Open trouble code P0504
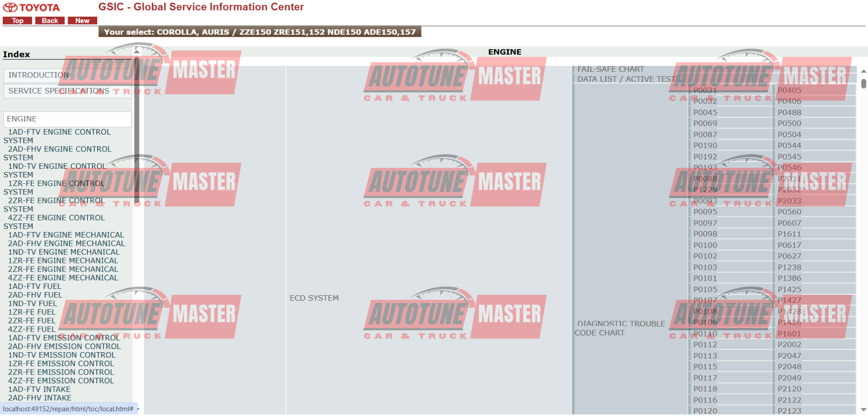868x419 pixels. click(789, 135)
